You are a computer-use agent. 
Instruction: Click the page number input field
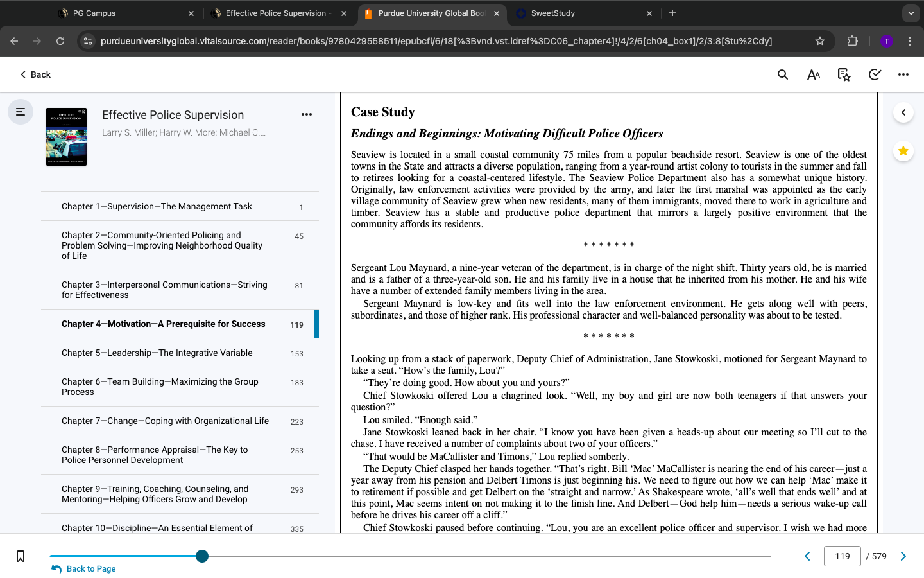pos(842,556)
